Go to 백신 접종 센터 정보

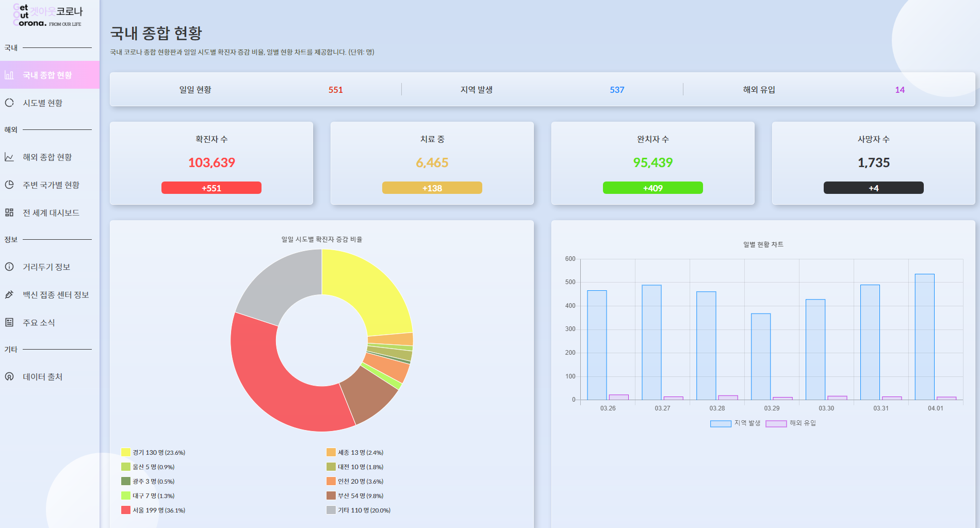click(x=50, y=294)
